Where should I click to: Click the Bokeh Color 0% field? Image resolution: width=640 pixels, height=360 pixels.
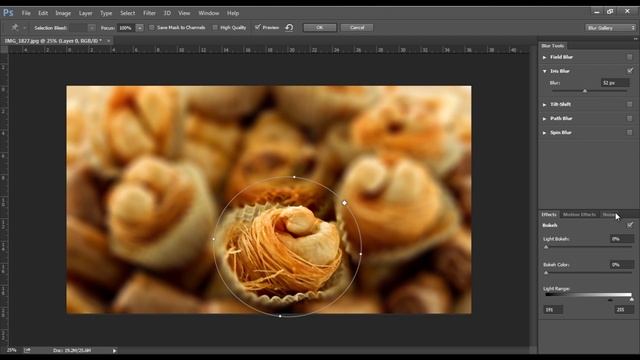[x=622, y=265]
